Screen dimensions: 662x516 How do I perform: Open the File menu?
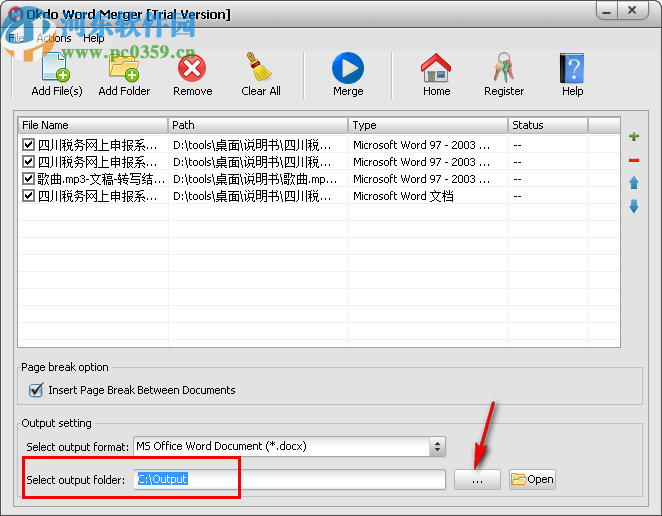point(16,38)
